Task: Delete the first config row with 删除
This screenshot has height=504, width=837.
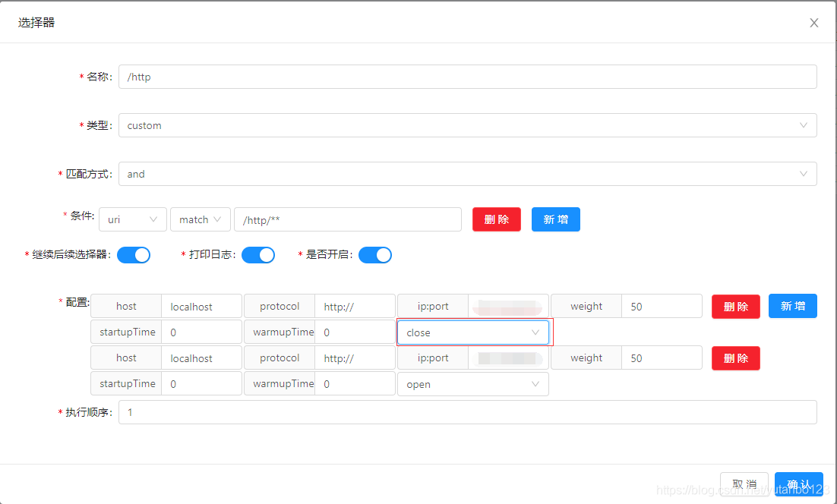Action: point(735,306)
